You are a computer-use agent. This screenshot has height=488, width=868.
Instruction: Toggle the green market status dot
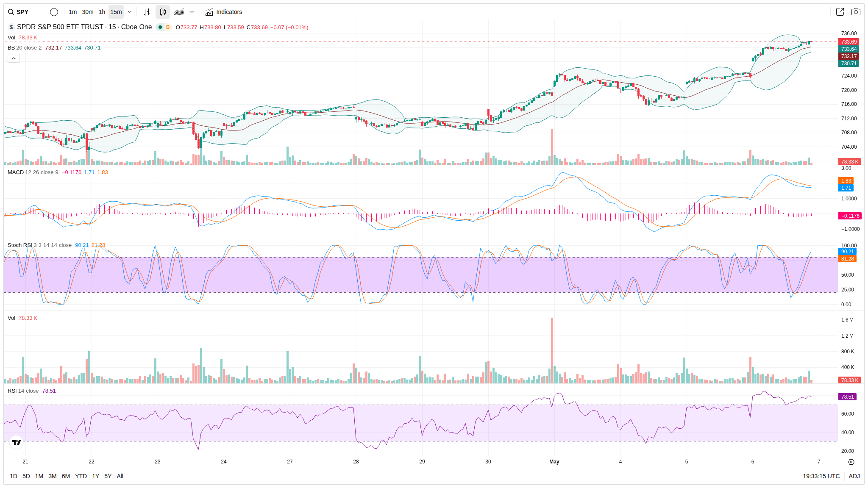point(160,27)
